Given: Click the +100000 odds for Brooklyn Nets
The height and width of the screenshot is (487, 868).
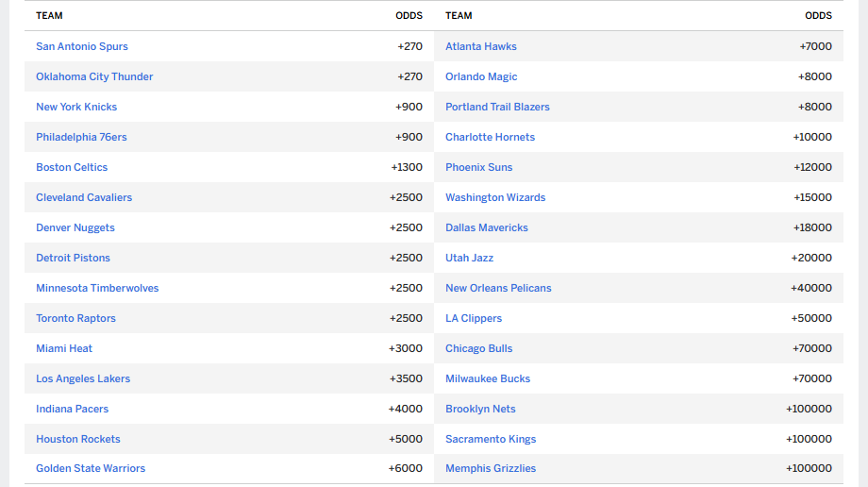Looking at the screenshot, I should coord(809,409).
